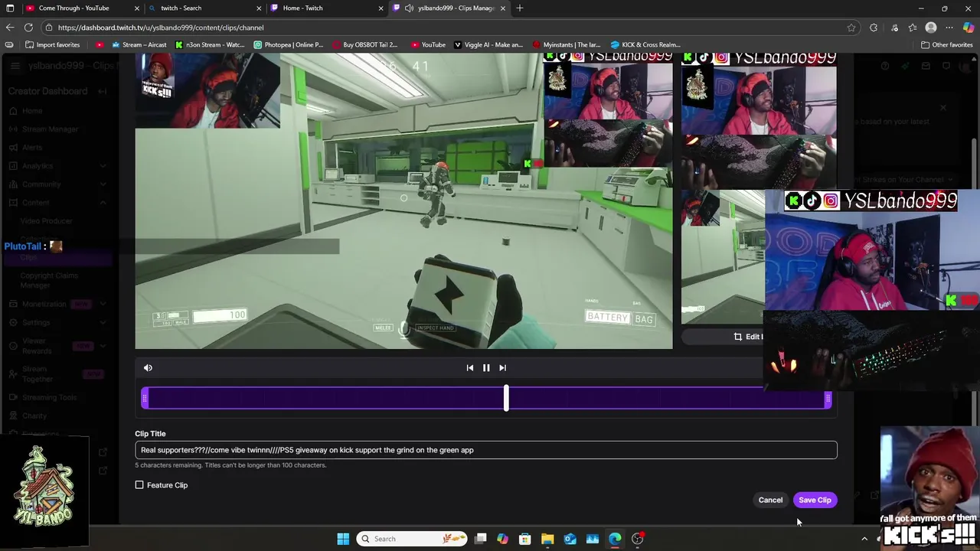Viewport: 980px width, 551px height.
Task: Toggle the Twitch sidebar hamburger menu
Action: point(15,66)
